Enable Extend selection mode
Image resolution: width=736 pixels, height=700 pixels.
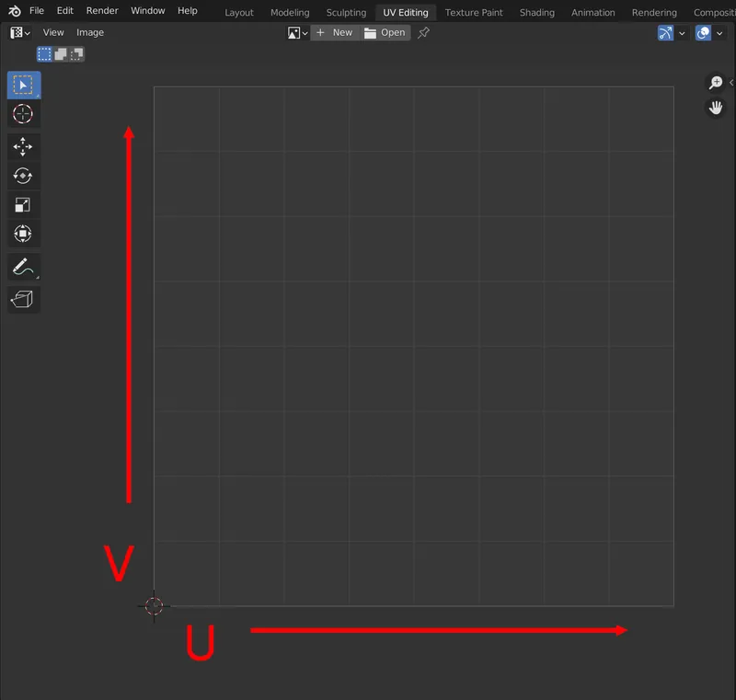(61, 53)
